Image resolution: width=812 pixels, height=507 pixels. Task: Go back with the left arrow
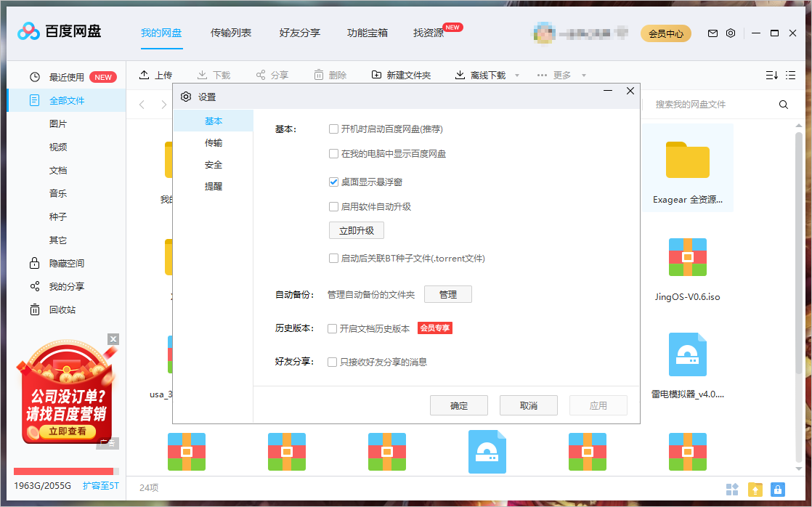click(142, 105)
